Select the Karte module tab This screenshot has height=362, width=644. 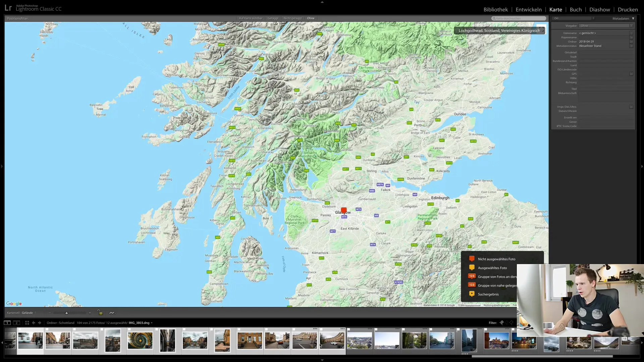click(x=555, y=9)
